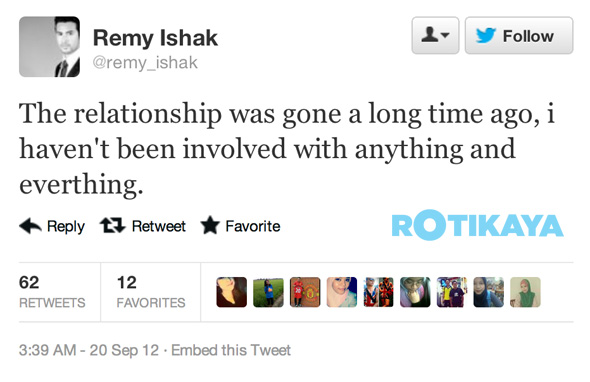The image size is (590, 382).
Task: Open the ROTIKAYA watermark logo
Action: point(477,225)
